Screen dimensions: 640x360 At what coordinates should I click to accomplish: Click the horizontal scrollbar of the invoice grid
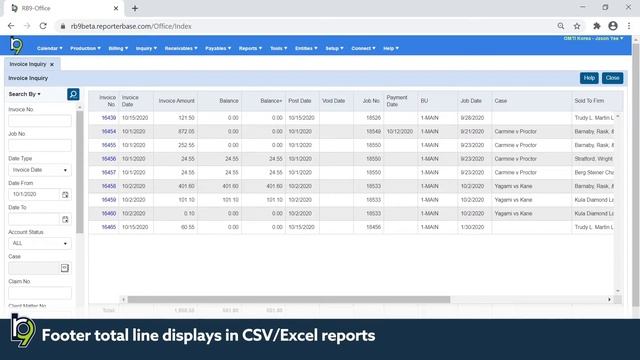[289, 300]
